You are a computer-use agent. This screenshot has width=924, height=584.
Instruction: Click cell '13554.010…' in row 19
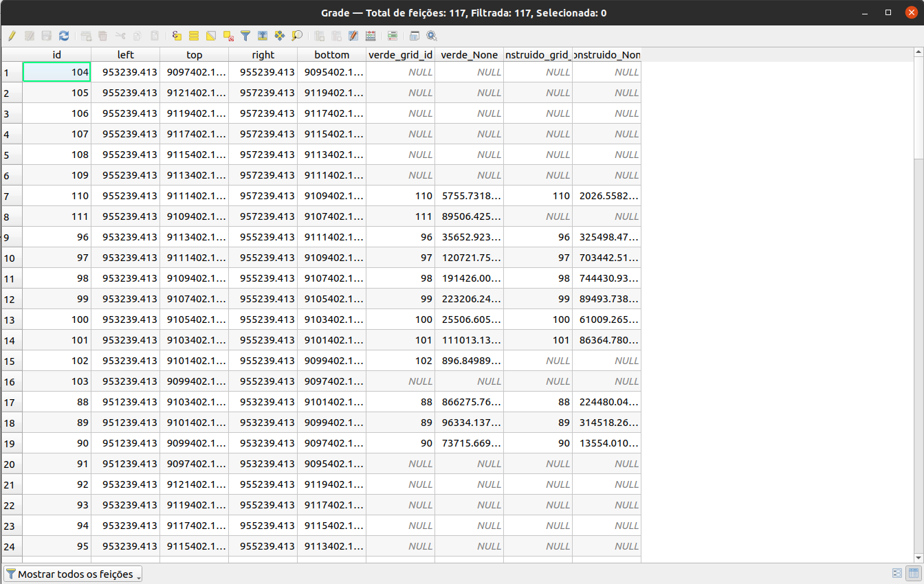click(x=607, y=443)
